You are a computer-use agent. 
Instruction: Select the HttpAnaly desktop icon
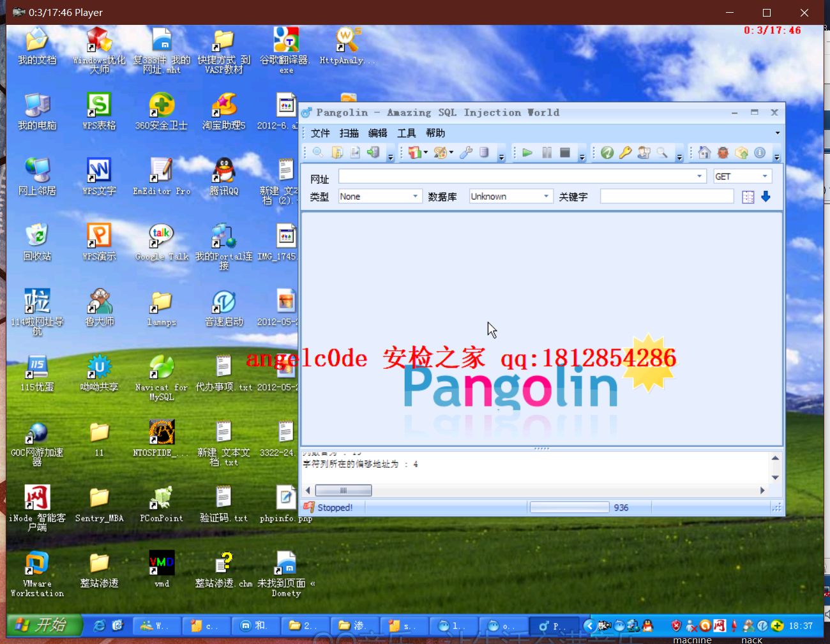point(347,47)
